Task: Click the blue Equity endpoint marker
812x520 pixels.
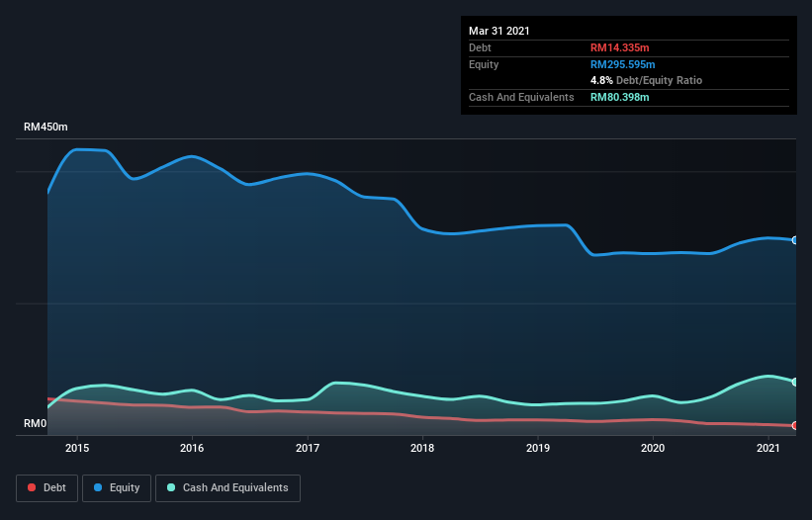Action: coord(794,240)
